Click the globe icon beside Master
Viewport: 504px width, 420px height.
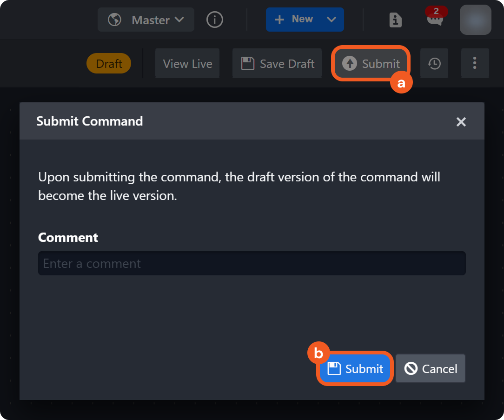(114, 20)
